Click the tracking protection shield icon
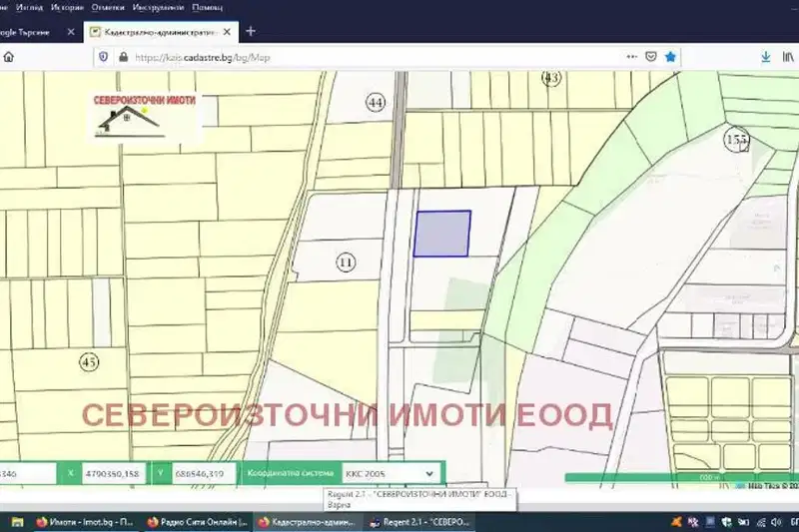Viewport: 799px width, 532px height. point(104,57)
